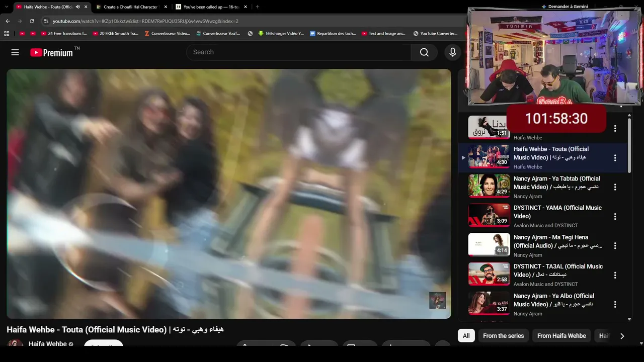The height and width of the screenshot is (362, 644).
Task: Play the DYSTINCT YAMA thumbnail
Action: coord(489,215)
